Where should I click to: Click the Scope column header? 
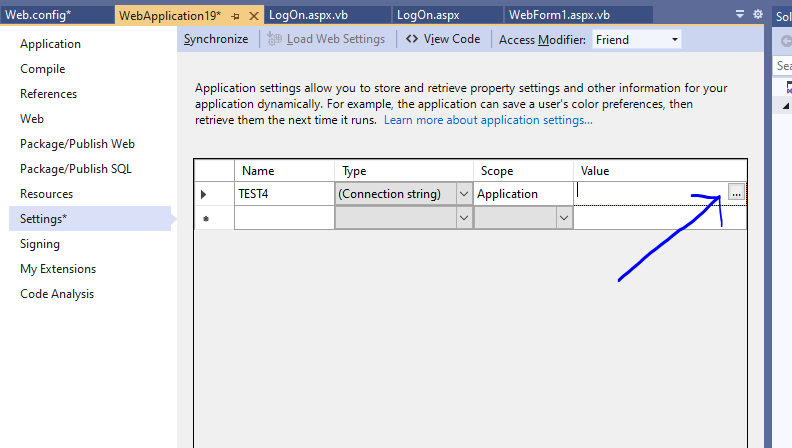click(x=523, y=171)
